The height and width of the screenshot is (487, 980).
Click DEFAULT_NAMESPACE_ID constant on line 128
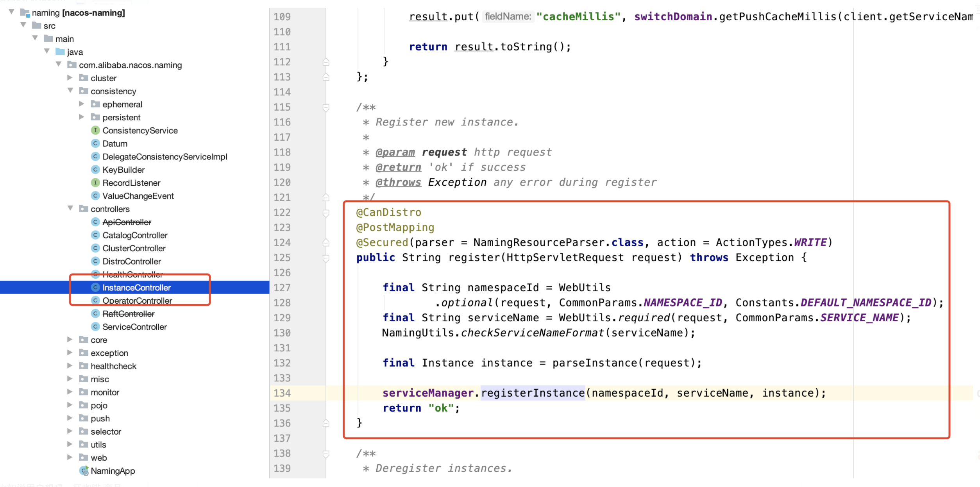866,303
